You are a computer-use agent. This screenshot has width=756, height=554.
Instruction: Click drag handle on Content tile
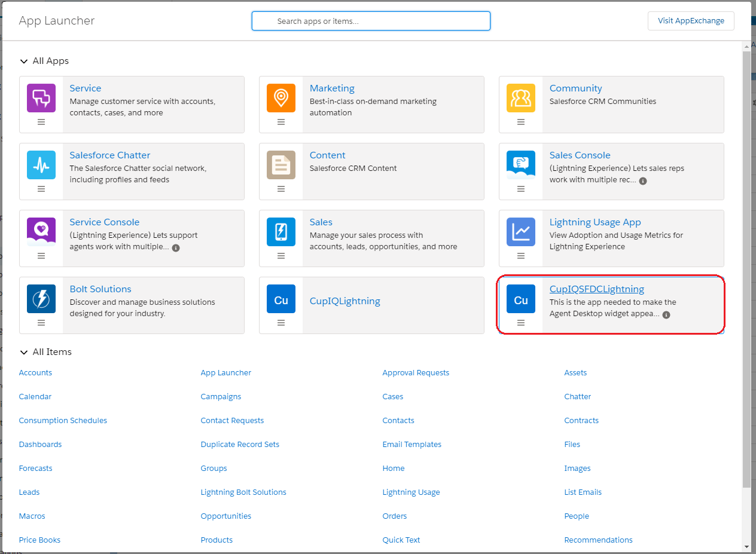pos(281,189)
